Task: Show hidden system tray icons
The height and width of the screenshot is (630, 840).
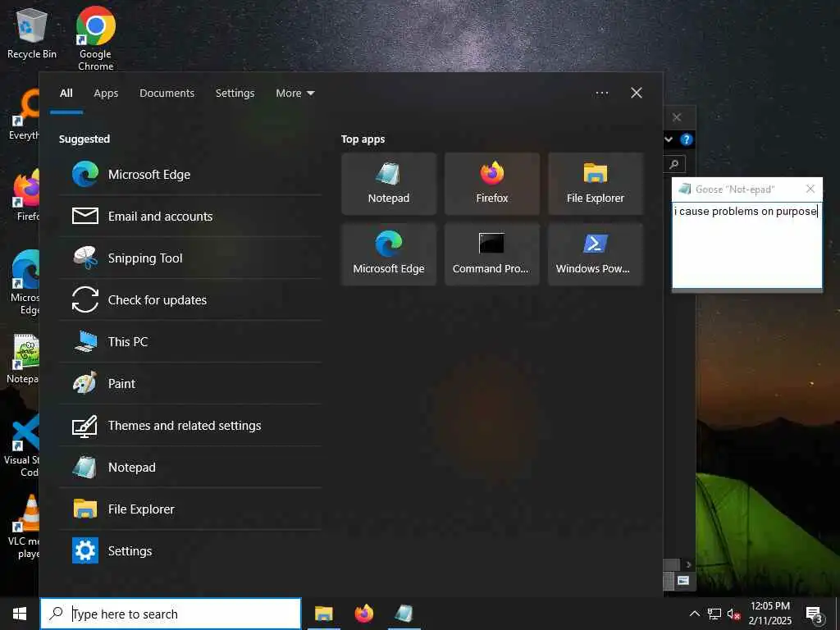Action: (x=694, y=614)
